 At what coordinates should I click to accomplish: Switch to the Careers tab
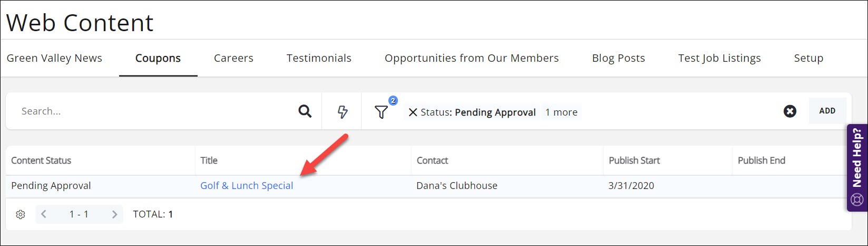coord(233,58)
